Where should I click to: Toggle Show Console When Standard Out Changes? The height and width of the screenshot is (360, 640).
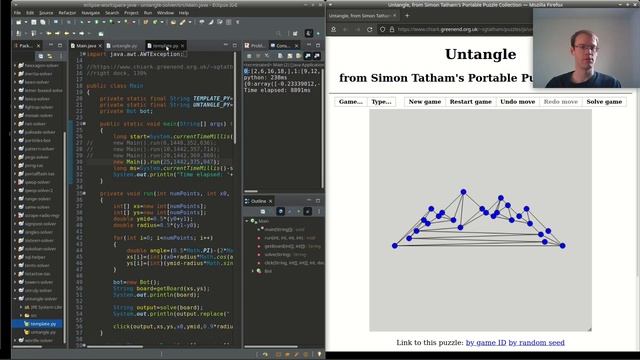pyautogui.click(x=308, y=56)
